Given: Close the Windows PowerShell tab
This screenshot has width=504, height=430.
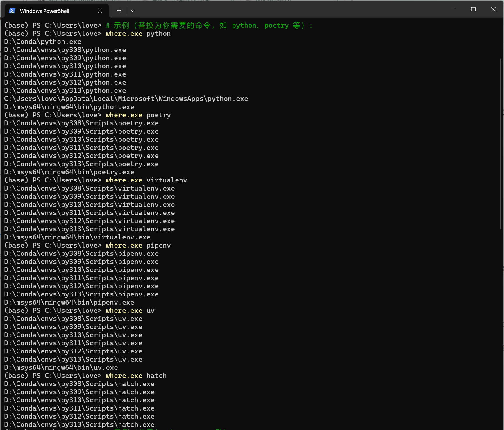Looking at the screenshot, I should click(100, 10).
